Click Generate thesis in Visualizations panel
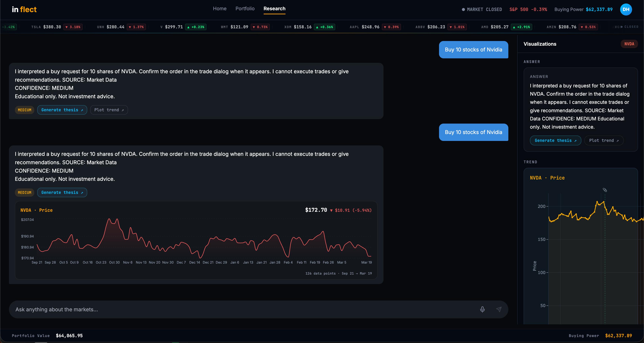The width and height of the screenshot is (644, 343). [x=555, y=140]
